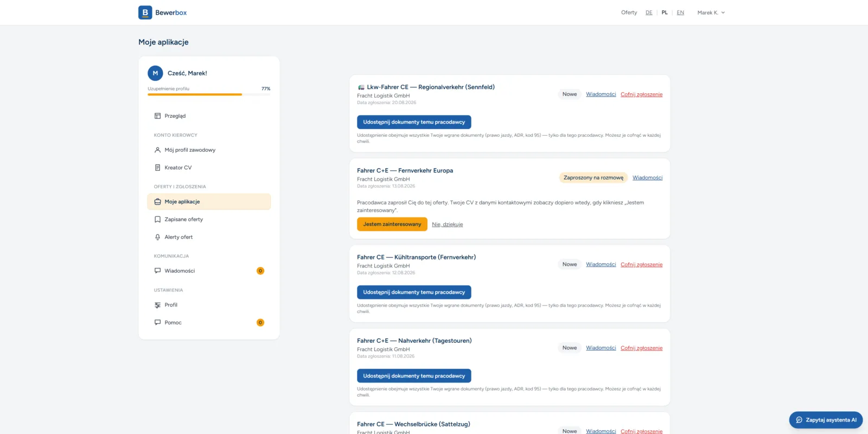Open the Oferty menu item
This screenshot has height=434, width=868.
coord(629,12)
